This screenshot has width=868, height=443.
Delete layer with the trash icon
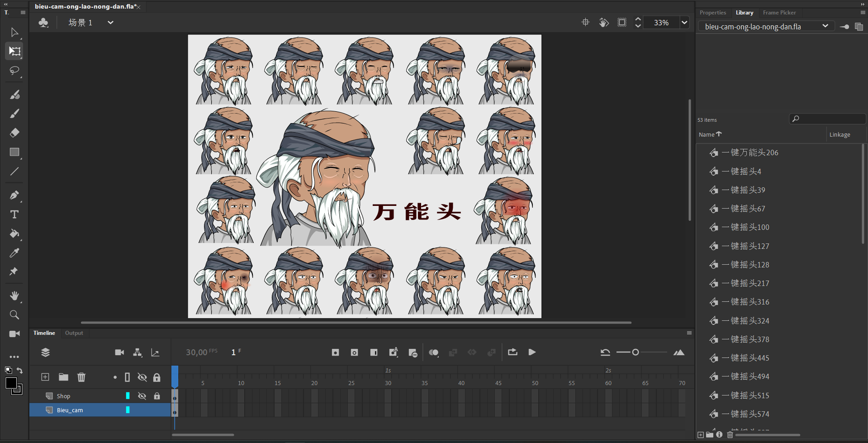pyautogui.click(x=81, y=377)
